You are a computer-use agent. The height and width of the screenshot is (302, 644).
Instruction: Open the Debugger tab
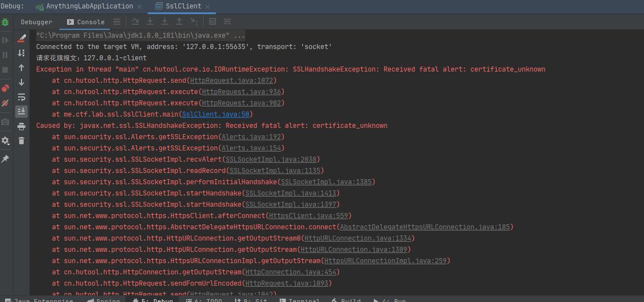tap(37, 22)
